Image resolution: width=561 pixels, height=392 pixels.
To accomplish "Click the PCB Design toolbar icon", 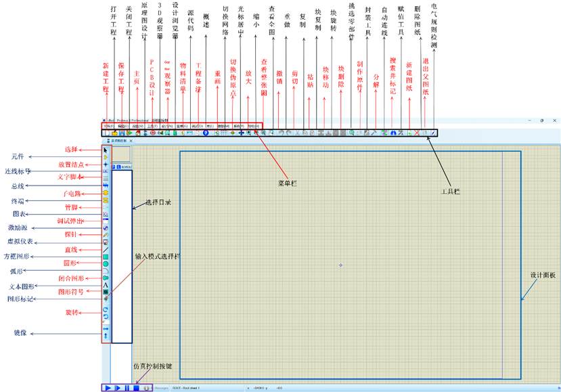I will pos(153,133).
